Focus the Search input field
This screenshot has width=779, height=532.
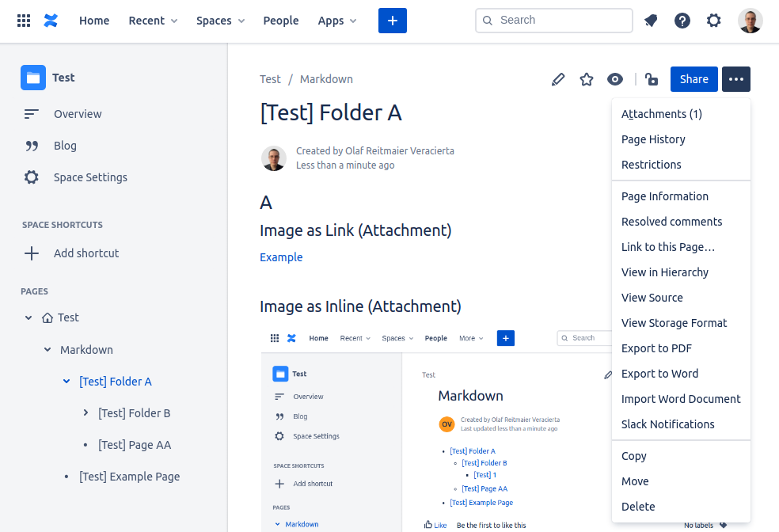tap(554, 21)
